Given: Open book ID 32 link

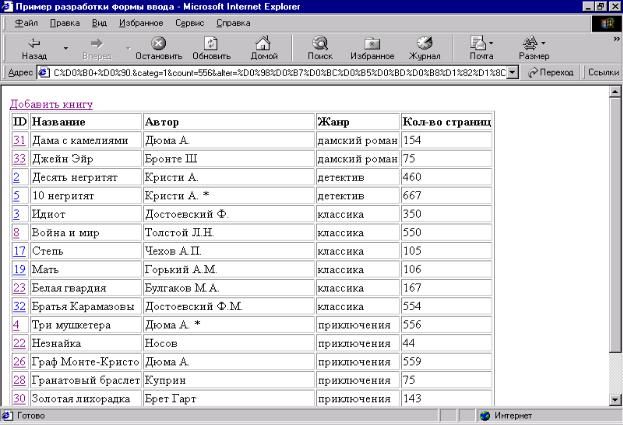Looking at the screenshot, I should 19,307.
